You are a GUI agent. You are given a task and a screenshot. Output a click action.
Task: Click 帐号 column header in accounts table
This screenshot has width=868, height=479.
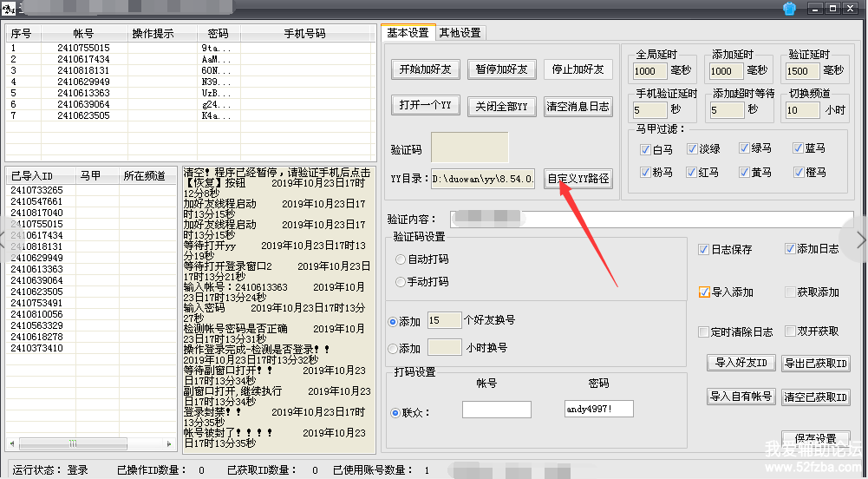point(83,33)
